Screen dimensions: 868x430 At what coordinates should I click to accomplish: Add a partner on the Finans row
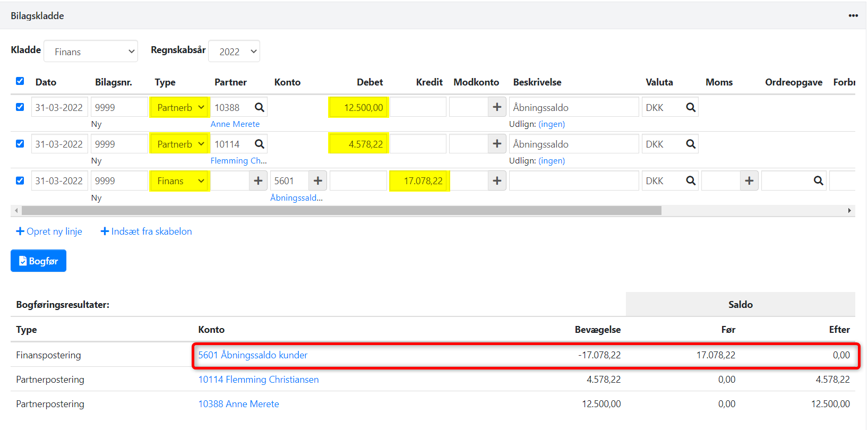click(258, 180)
